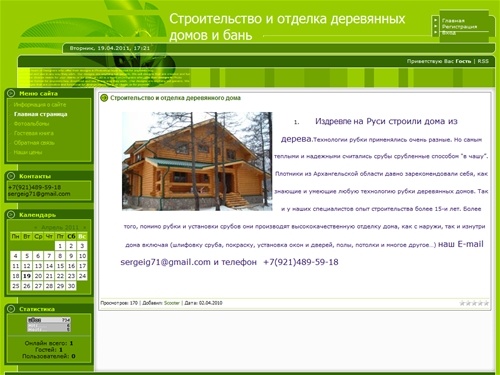Viewport: 500px width, 375px height.
Task: Open Регистрация in the top-right navigation
Action: point(459,26)
